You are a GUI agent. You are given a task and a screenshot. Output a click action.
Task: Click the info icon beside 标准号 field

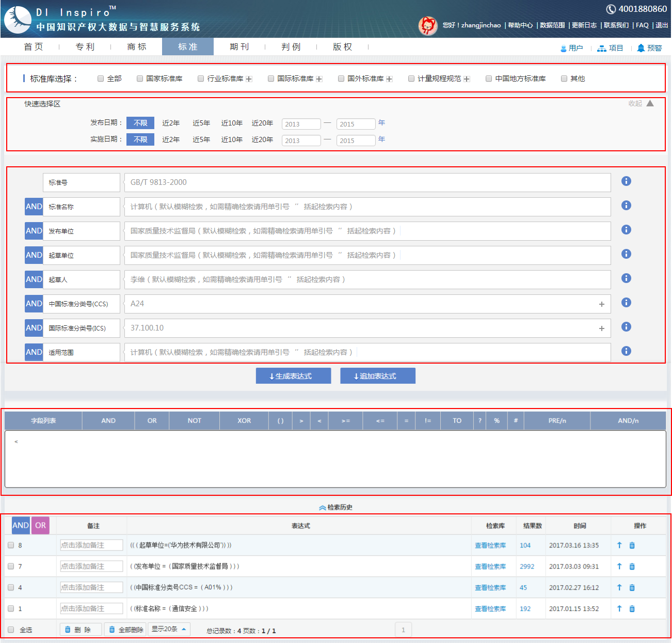(626, 181)
